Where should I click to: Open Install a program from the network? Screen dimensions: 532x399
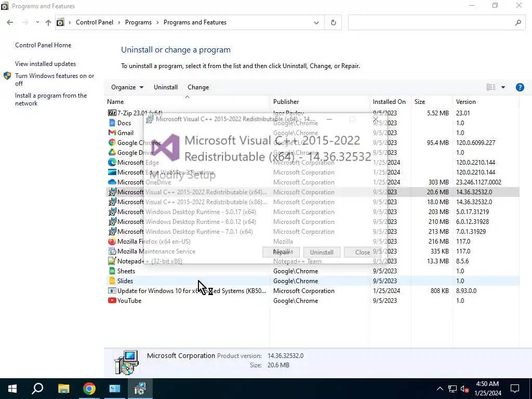pos(51,99)
